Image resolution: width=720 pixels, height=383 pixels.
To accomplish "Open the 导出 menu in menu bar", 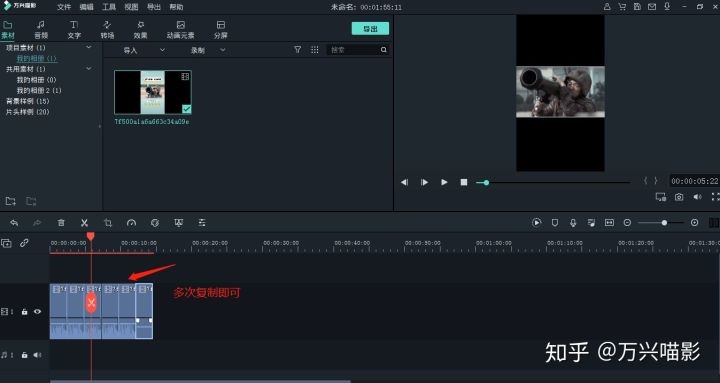I will click(154, 7).
